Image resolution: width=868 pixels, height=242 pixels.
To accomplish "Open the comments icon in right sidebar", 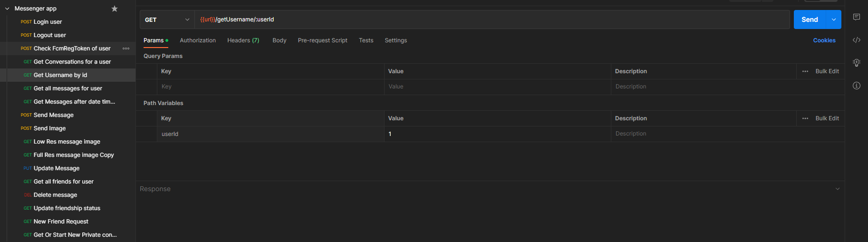I will (x=857, y=17).
